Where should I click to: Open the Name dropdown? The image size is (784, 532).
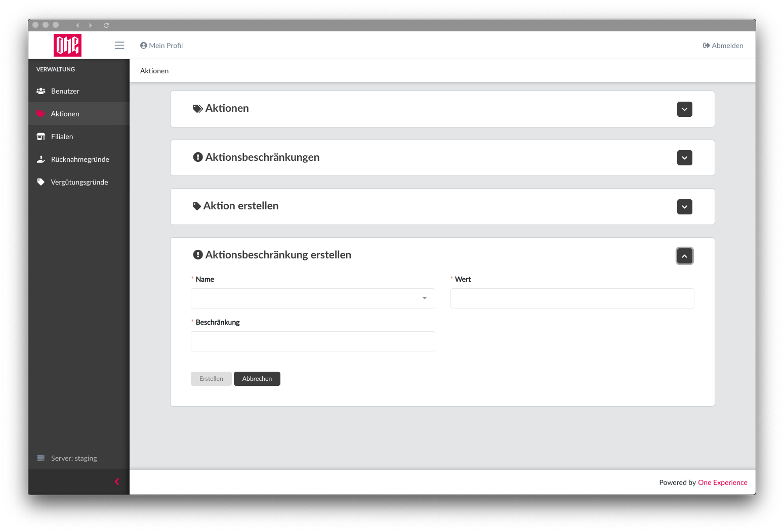[x=313, y=298]
